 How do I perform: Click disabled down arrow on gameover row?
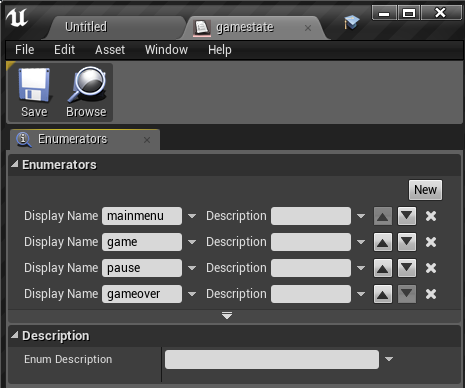point(407,294)
